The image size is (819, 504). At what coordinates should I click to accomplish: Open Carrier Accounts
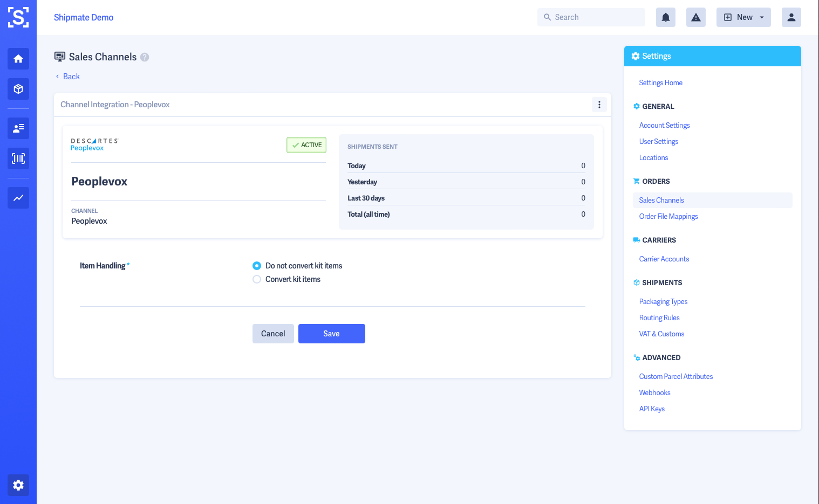click(x=664, y=259)
